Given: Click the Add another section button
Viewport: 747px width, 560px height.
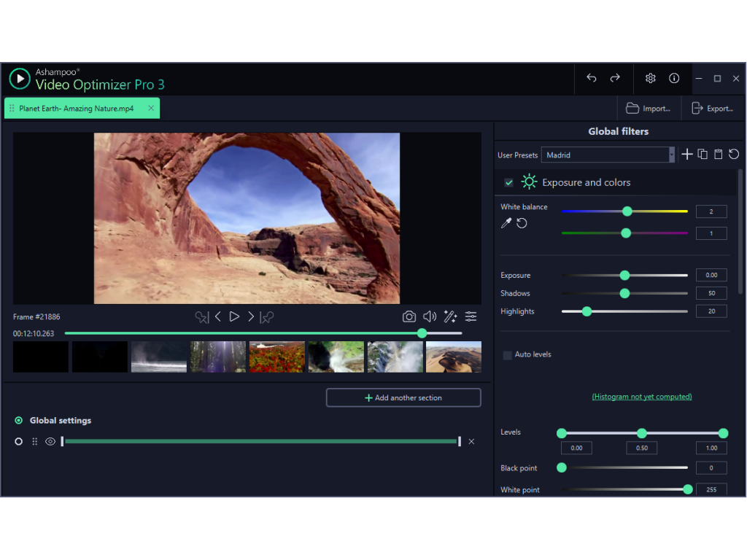Looking at the screenshot, I should [403, 397].
